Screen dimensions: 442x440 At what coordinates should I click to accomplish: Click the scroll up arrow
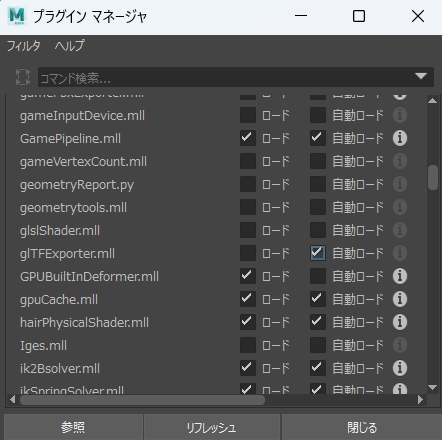[x=432, y=101]
